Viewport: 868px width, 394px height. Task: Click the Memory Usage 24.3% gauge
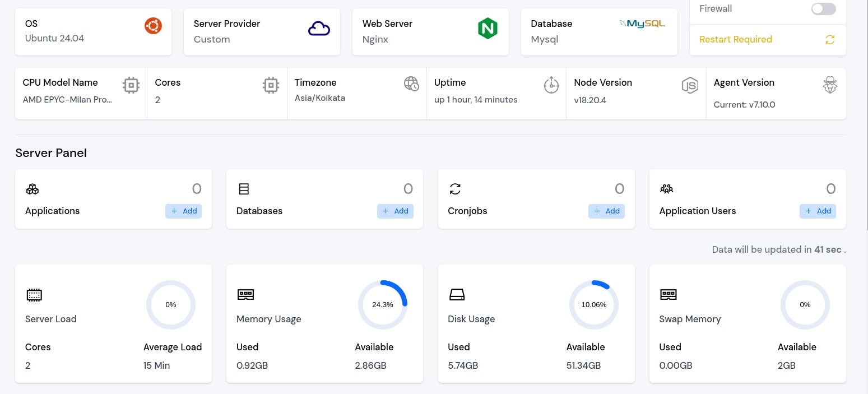pyautogui.click(x=383, y=305)
